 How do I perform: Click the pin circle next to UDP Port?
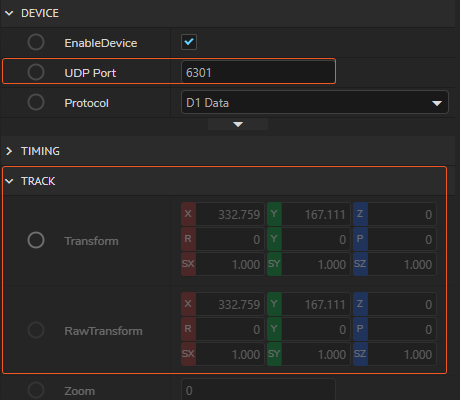[36, 72]
